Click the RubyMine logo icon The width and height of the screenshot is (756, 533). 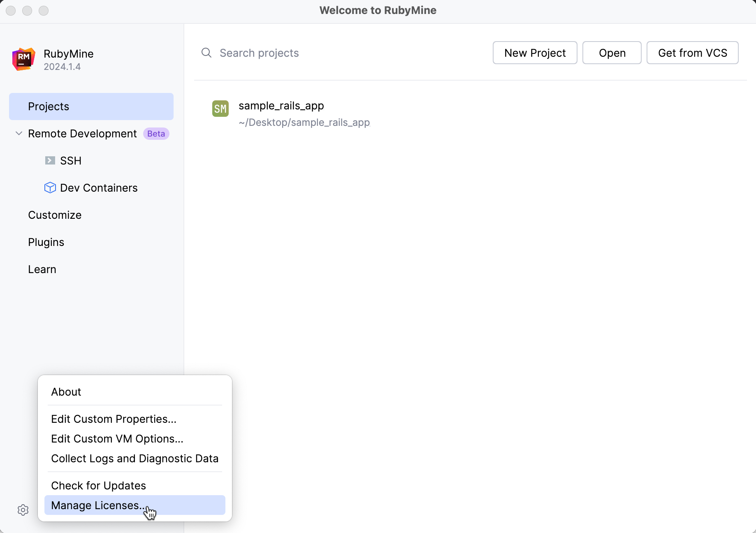pyautogui.click(x=23, y=59)
